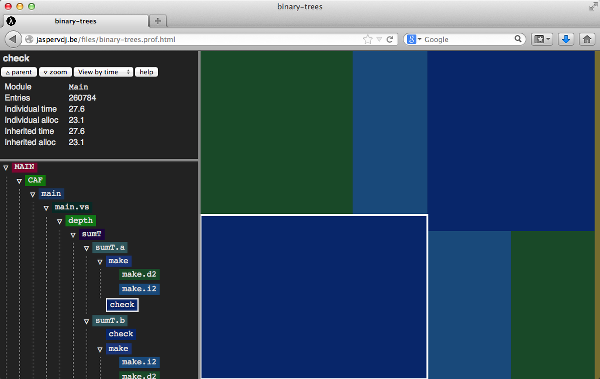Select the depth tree item
This screenshot has height=379, width=600.
click(x=80, y=221)
